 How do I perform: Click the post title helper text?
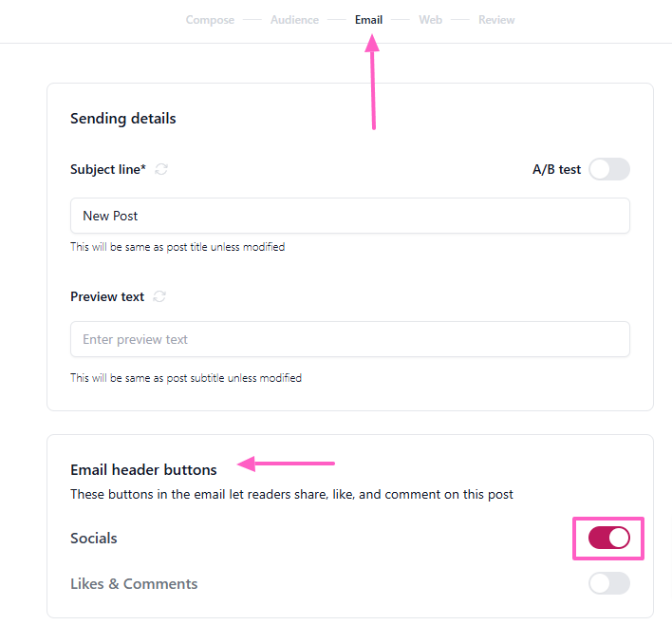(177, 247)
